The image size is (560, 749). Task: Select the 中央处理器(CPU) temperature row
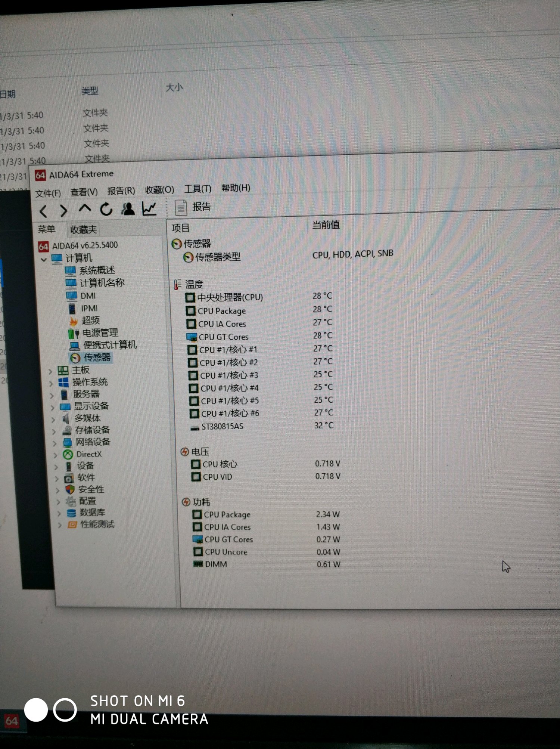259,297
